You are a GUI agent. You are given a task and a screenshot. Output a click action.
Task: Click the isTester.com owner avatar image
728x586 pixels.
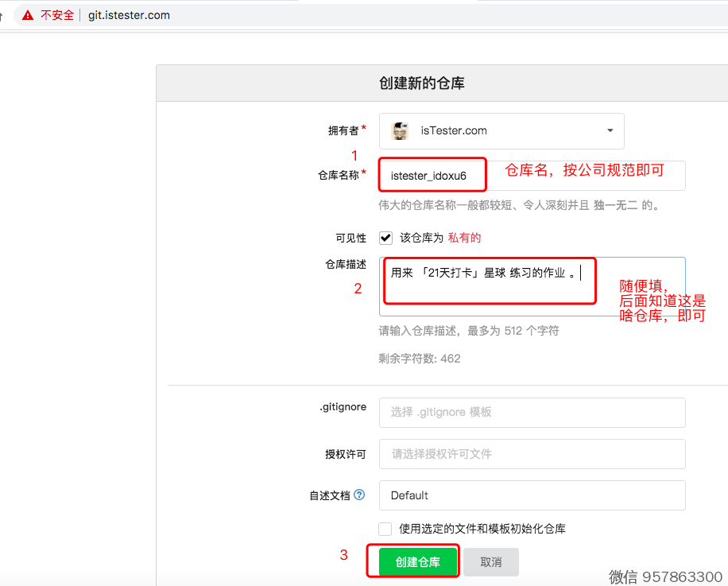(401, 131)
